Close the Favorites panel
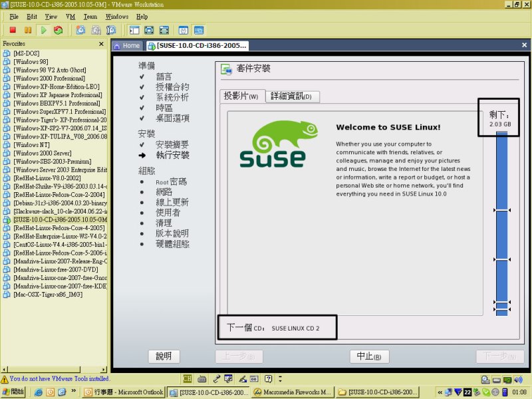 pos(101,44)
